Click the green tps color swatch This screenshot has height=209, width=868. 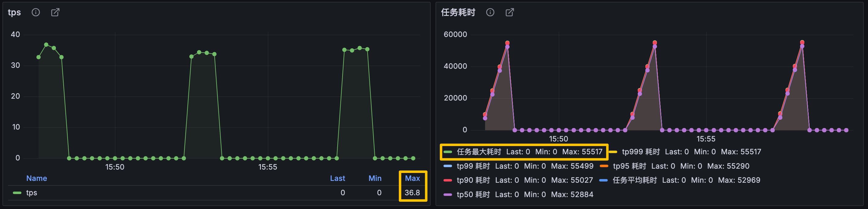tap(17, 193)
